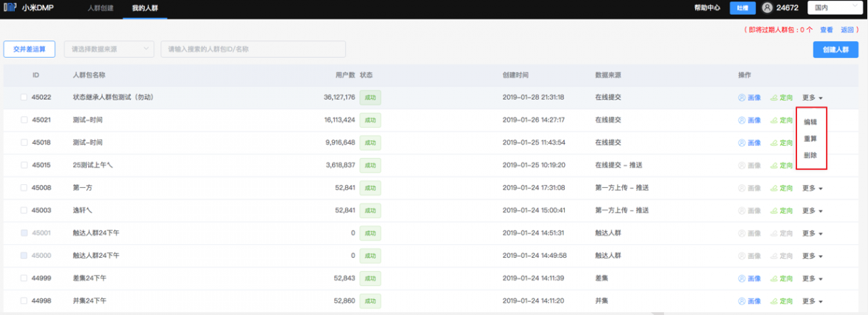
Task: Open the 请选择数据来源 data source dropdown
Action: (x=109, y=49)
